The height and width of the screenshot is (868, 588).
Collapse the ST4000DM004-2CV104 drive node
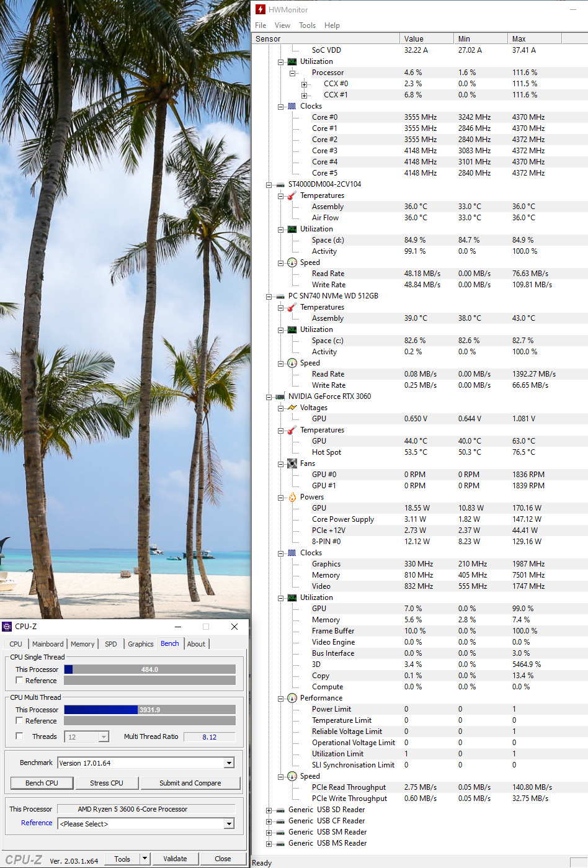(269, 185)
